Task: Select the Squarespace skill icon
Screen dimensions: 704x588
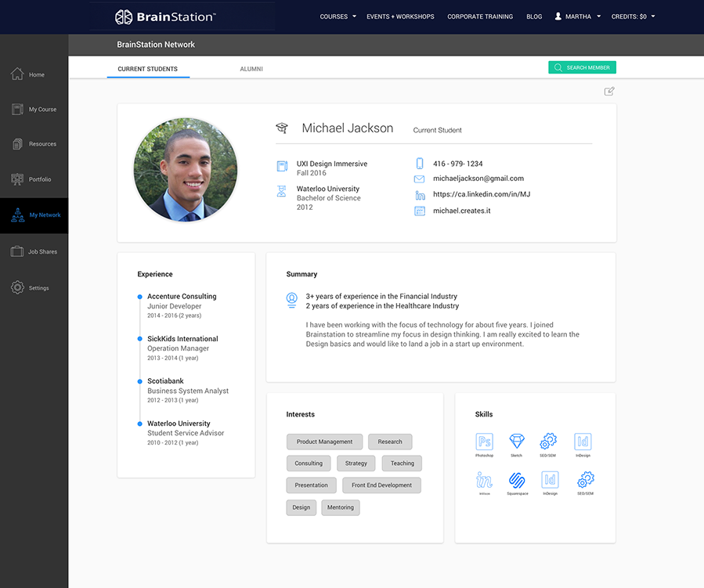Action: click(517, 480)
